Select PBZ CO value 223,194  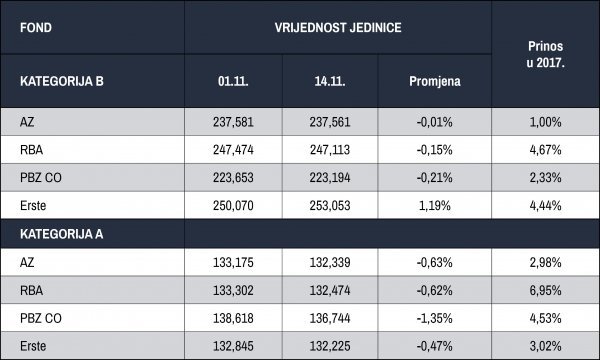[330, 178]
